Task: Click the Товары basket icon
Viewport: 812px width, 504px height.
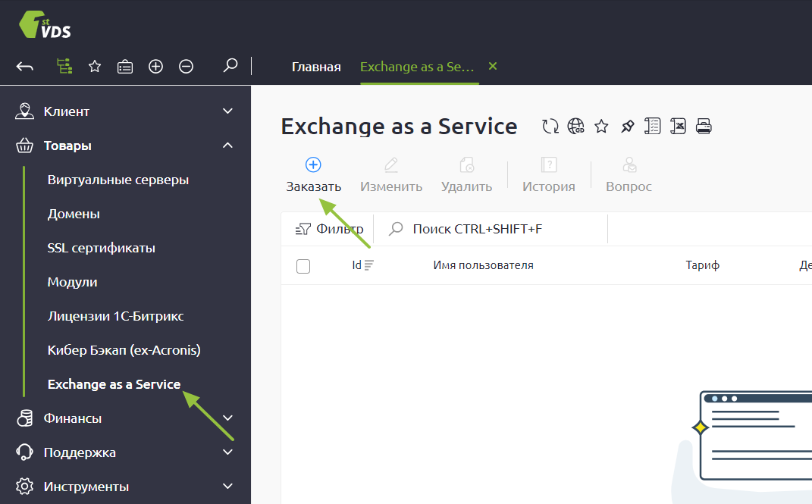Action: coord(24,146)
